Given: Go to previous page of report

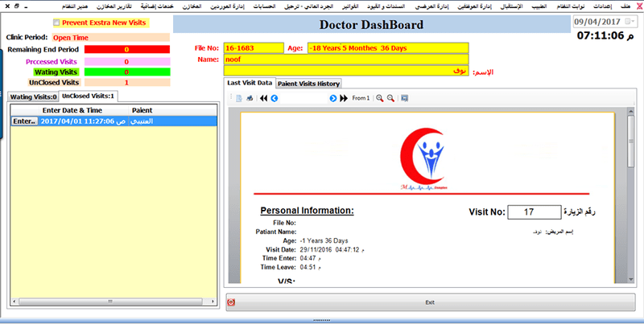Looking at the screenshot, I should click(275, 98).
